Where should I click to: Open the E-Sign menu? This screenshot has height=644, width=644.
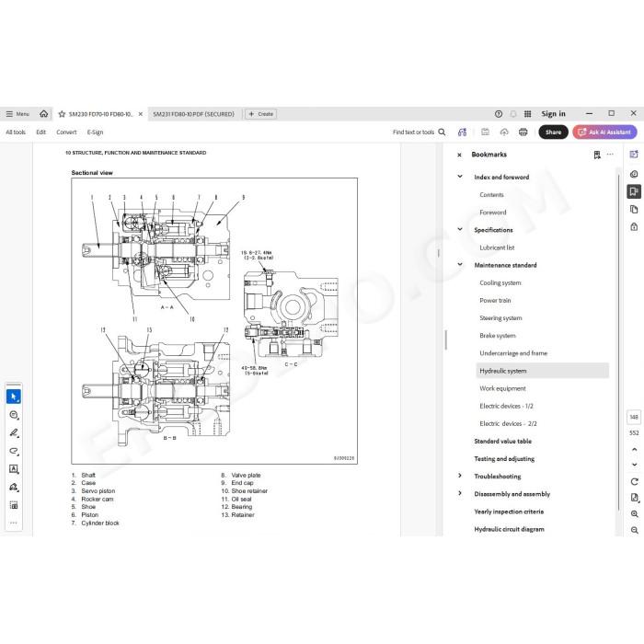[95, 132]
